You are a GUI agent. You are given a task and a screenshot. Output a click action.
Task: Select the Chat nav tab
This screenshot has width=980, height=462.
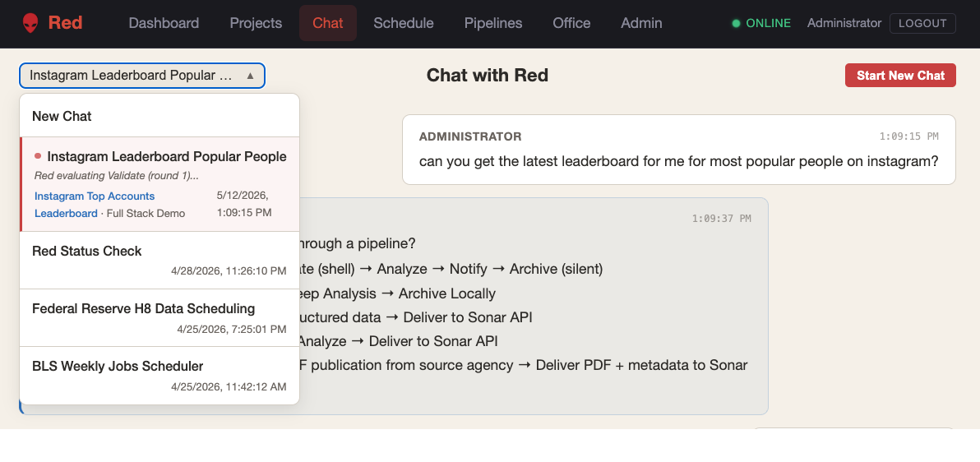(328, 23)
